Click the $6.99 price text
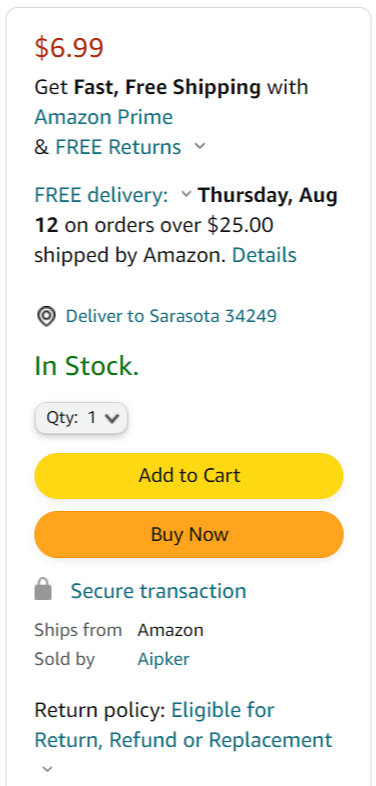 click(x=69, y=48)
